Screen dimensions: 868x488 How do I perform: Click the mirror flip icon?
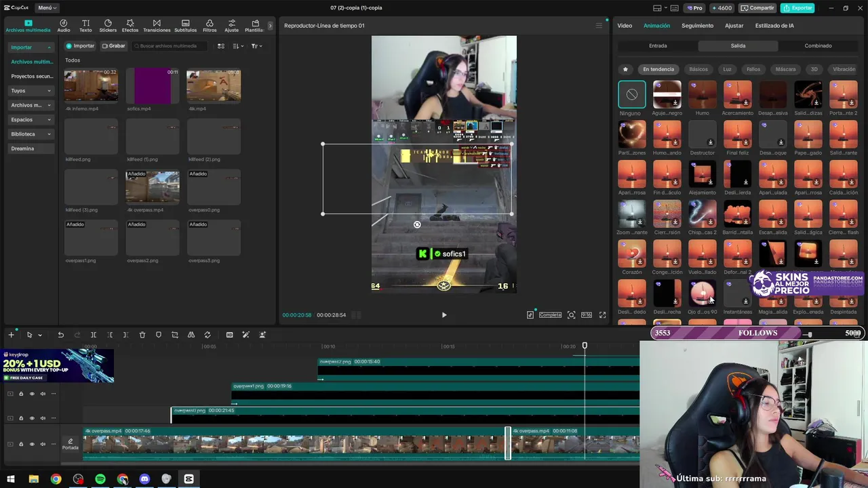191,335
